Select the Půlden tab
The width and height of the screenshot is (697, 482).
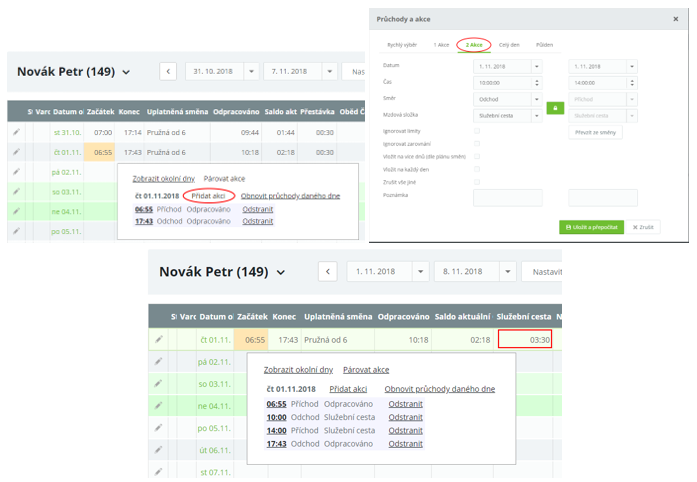(x=544, y=45)
